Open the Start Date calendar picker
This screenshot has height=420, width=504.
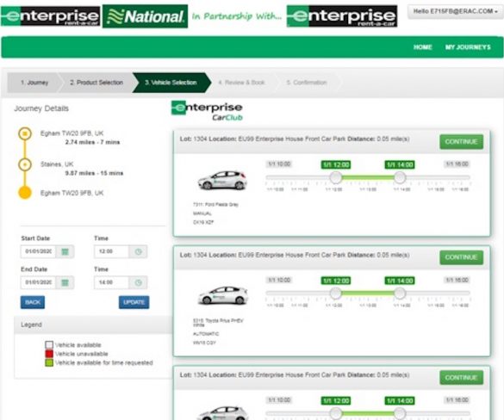[x=65, y=252]
